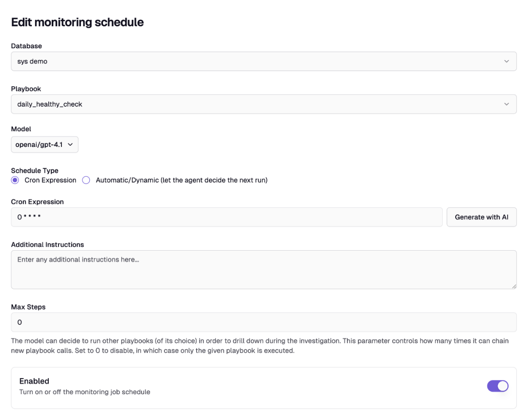The width and height of the screenshot is (527, 420).
Task: Click the chevron arrow in the Playbook field
Action: point(507,104)
